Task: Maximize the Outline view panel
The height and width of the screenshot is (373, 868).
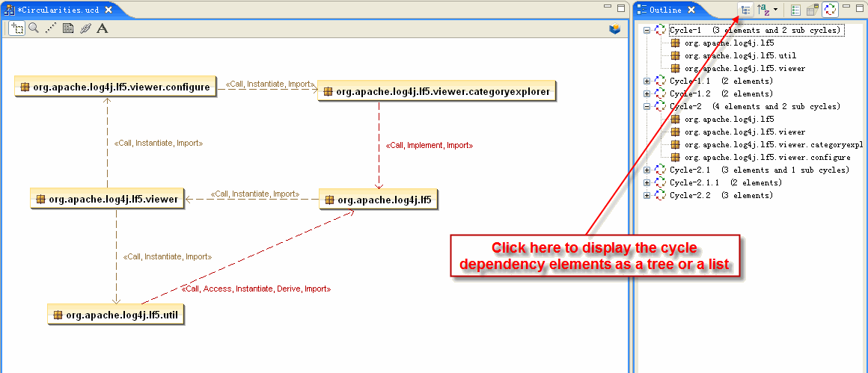Action: coord(860,7)
